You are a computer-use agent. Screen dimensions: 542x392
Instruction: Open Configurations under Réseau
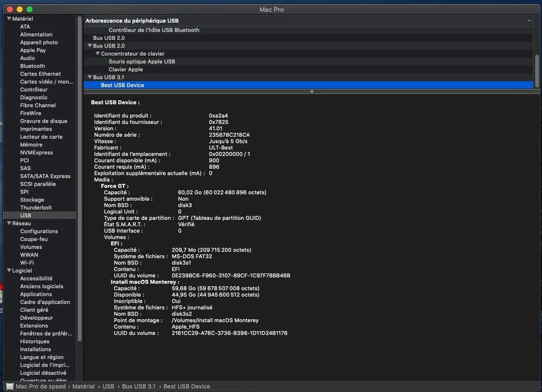(39, 231)
